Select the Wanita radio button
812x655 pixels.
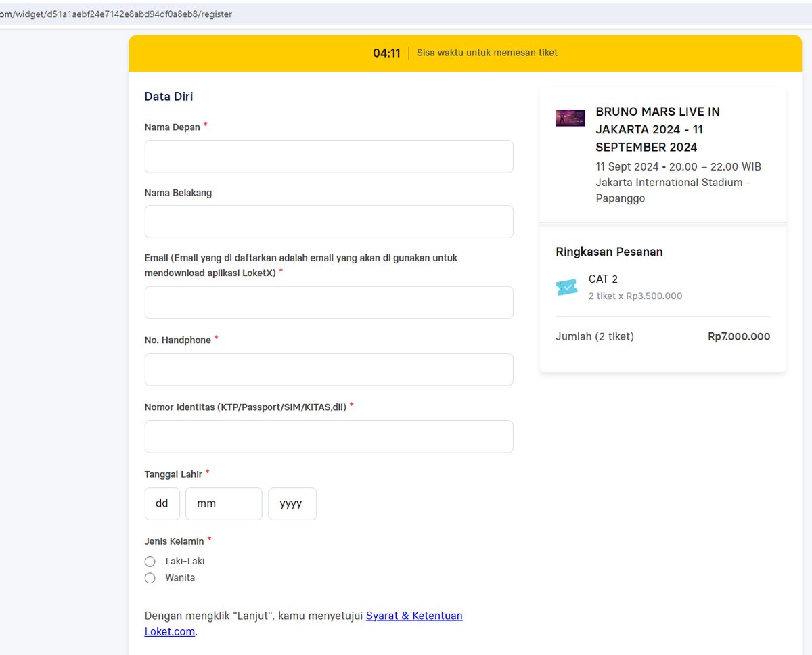point(150,578)
